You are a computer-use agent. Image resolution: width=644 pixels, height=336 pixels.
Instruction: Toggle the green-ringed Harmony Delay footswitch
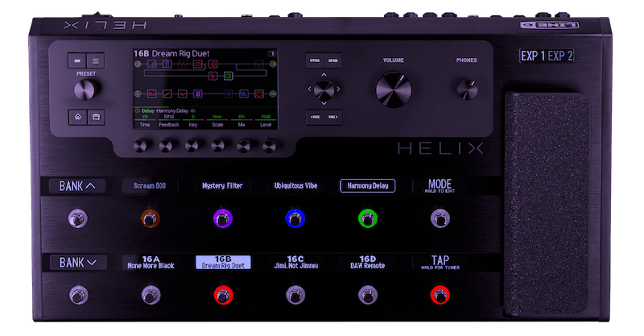coord(368,218)
